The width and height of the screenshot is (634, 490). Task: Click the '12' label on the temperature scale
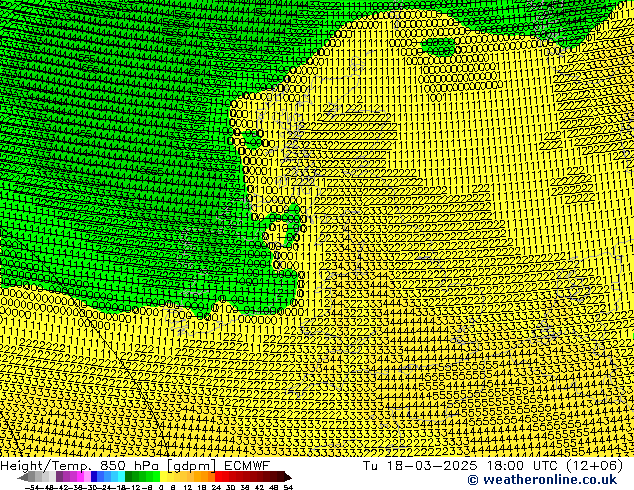coord(187,487)
